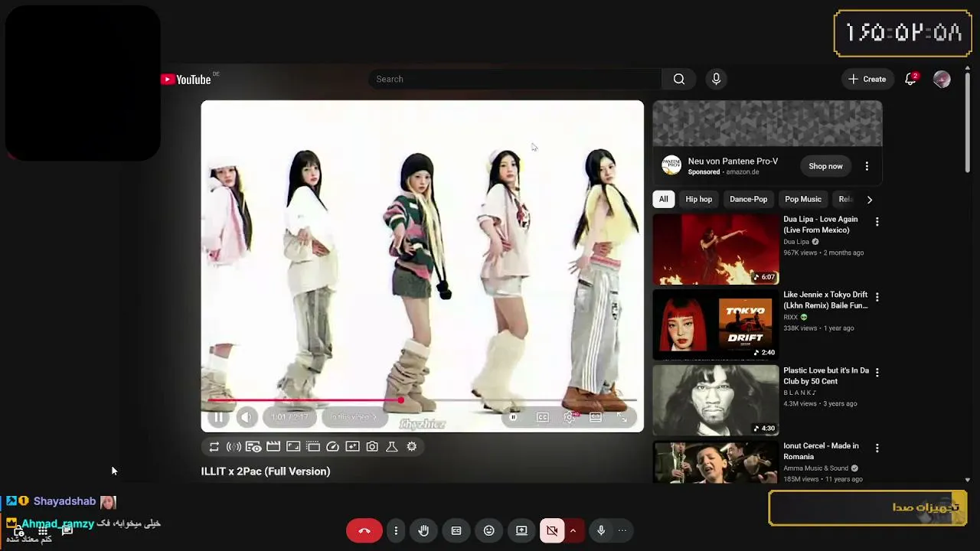Click the volume boost sound-wave icon
Screen dimensions: 980x551
point(234,447)
